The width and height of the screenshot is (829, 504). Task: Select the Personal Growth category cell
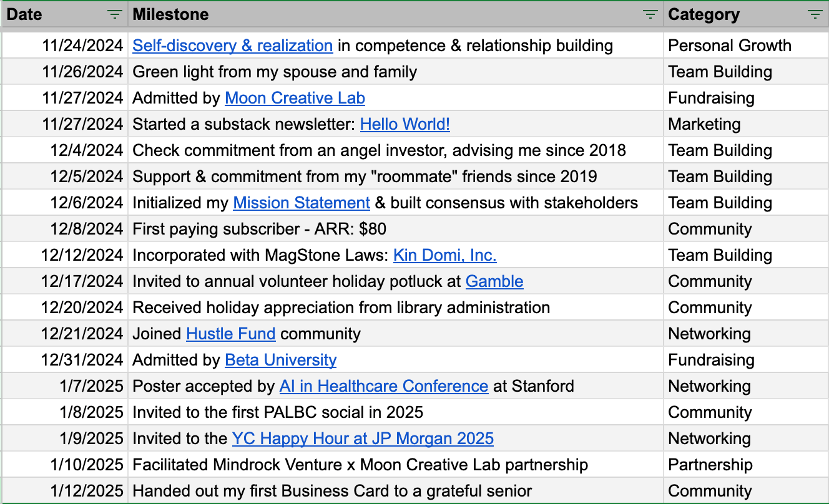tap(746, 46)
